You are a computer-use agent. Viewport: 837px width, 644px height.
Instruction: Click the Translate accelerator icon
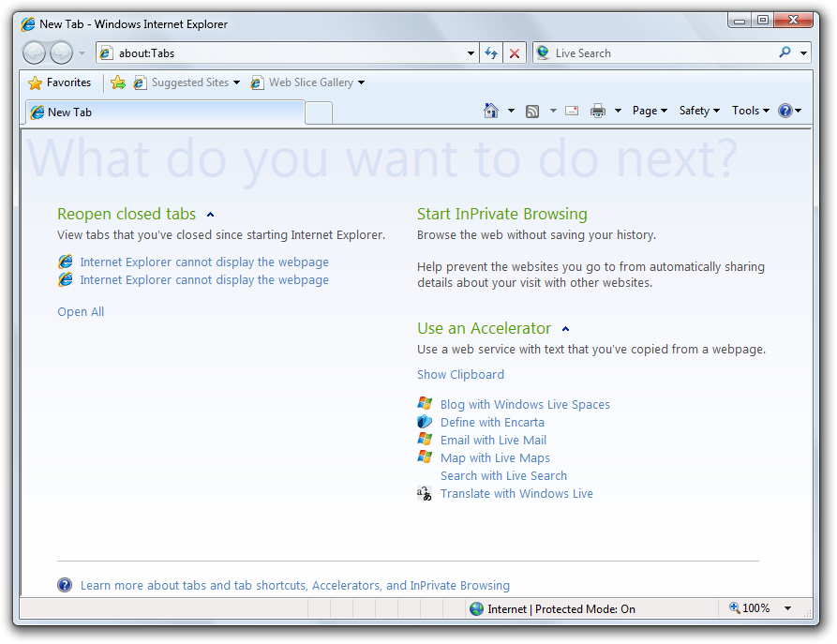pos(425,493)
